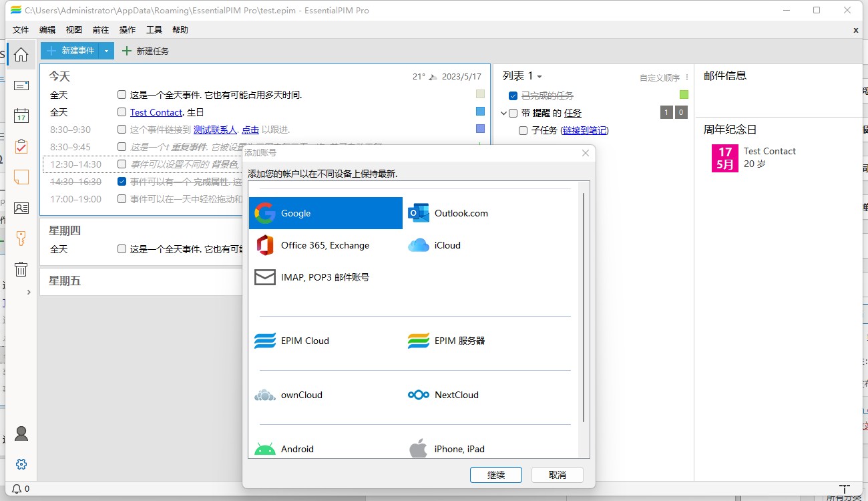Click the 17 5月 anniversary date badge
Viewport: 868px width, 501px height.
(x=725, y=158)
